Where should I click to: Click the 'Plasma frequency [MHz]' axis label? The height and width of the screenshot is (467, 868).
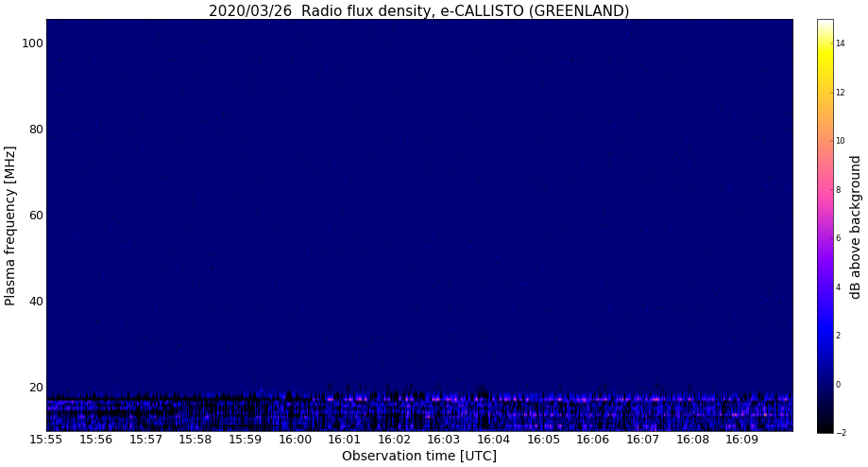[9, 226]
